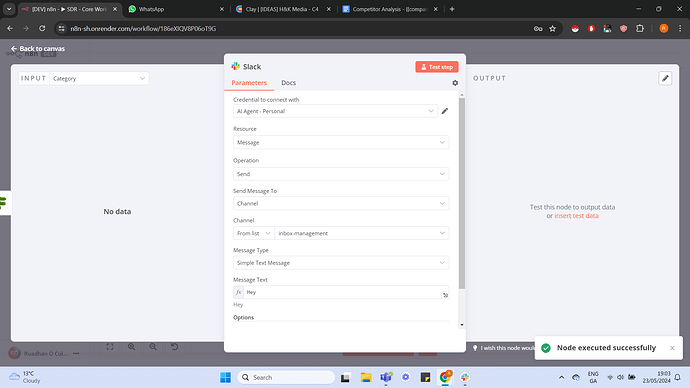690x388 pixels.
Task: Open Slack from the Windows taskbar
Action: (x=465, y=377)
